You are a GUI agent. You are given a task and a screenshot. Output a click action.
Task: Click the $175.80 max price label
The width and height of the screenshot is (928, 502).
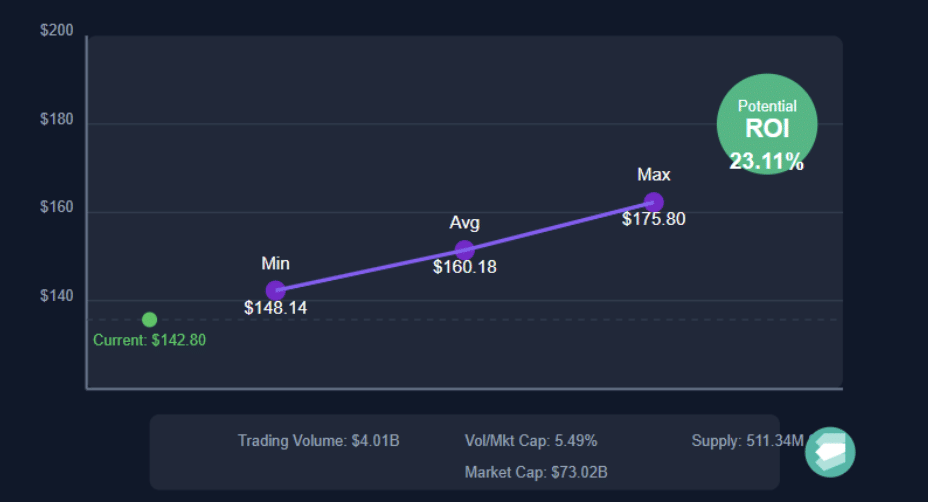[654, 219]
